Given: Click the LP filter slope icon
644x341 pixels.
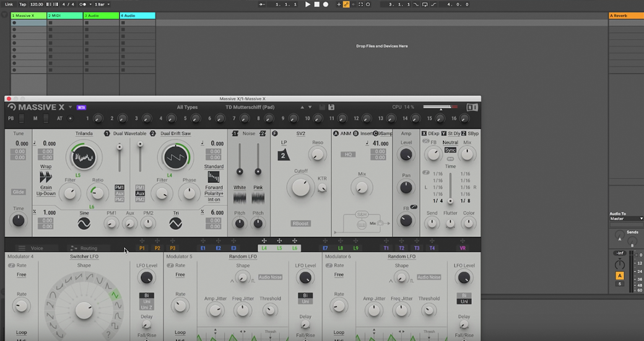Looking at the screenshot, I should coord(283,155).
